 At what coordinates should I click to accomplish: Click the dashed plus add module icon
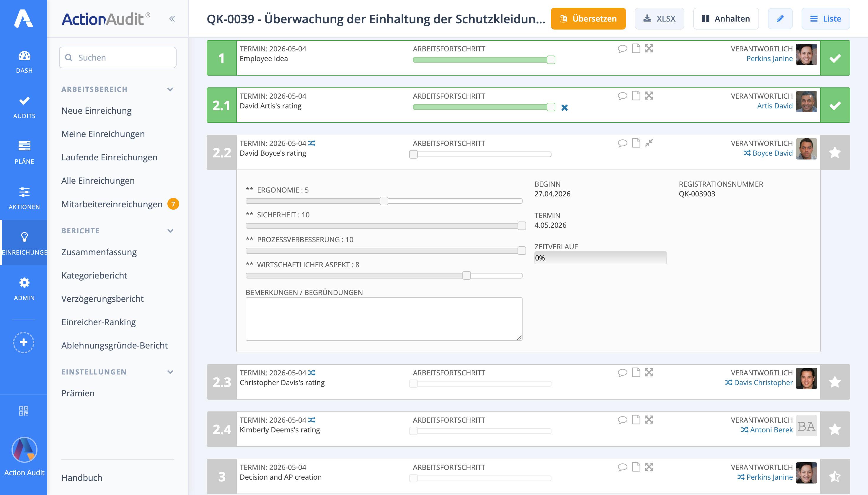pyautogui.click(x=23, y=342)
